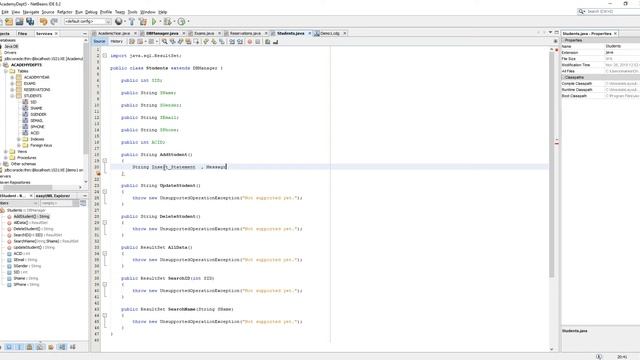Expand the RESERVATIONS table node
The image size is (640, 360).
12,89
